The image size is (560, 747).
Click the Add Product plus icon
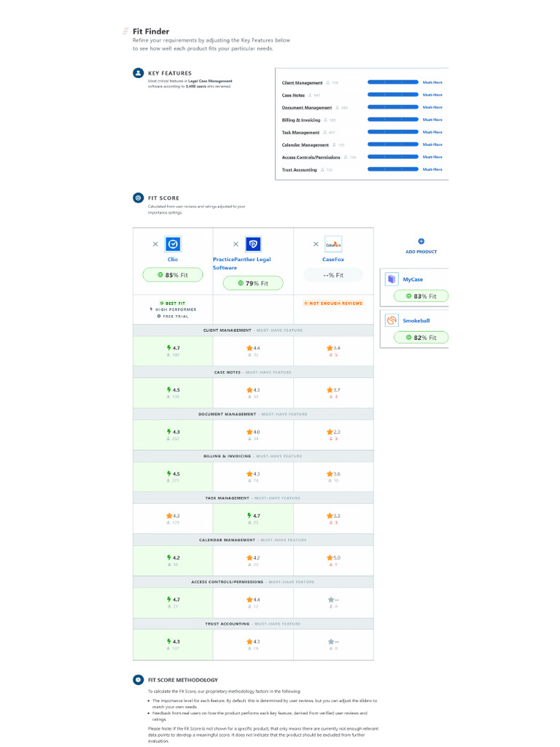click(x=421, y=241)
